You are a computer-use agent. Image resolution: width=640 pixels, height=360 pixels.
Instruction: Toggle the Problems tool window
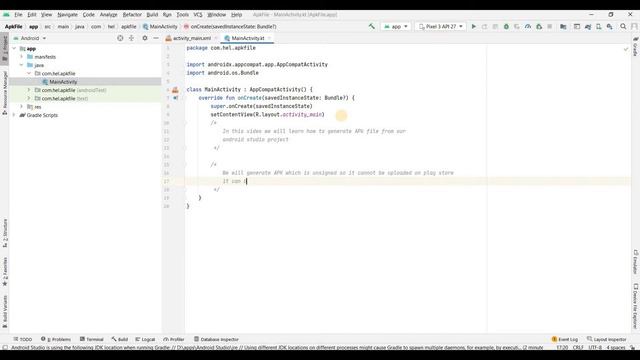click(56, 339)
